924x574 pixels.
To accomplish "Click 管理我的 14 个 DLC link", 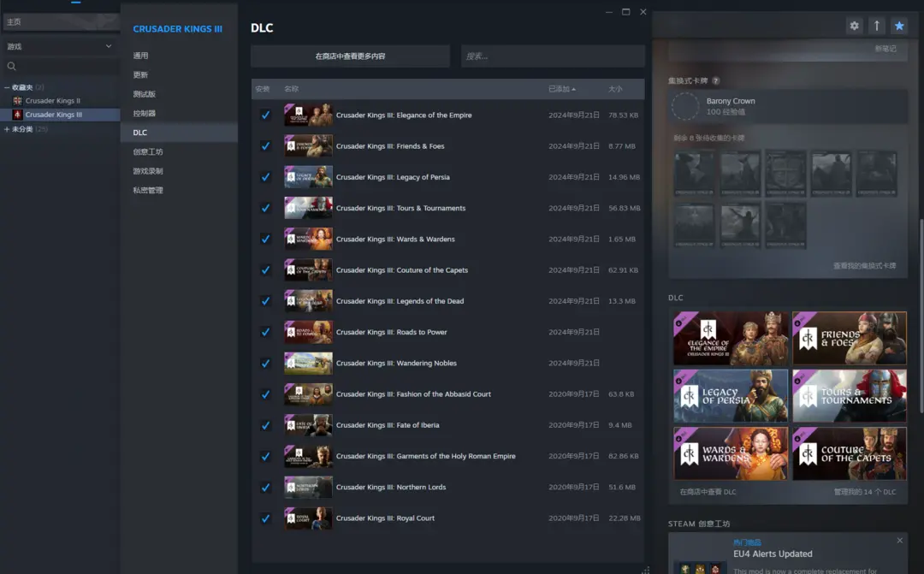I will pos(864,492).
